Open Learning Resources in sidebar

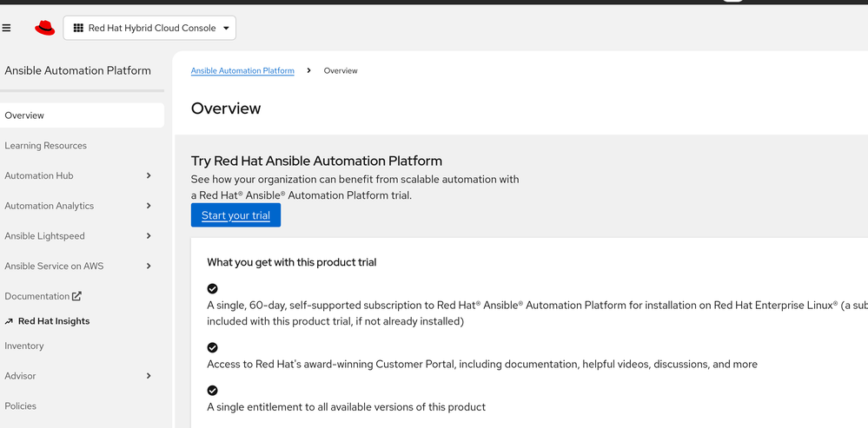tap(45, 146)
